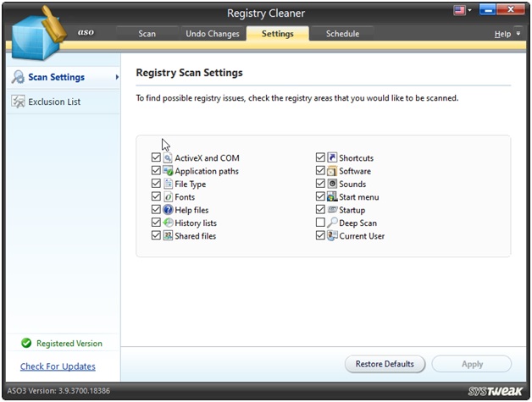This screenshot has height=402, width=532.
Task: Toggle the Start menu checkbox
Action: [320, 196]
